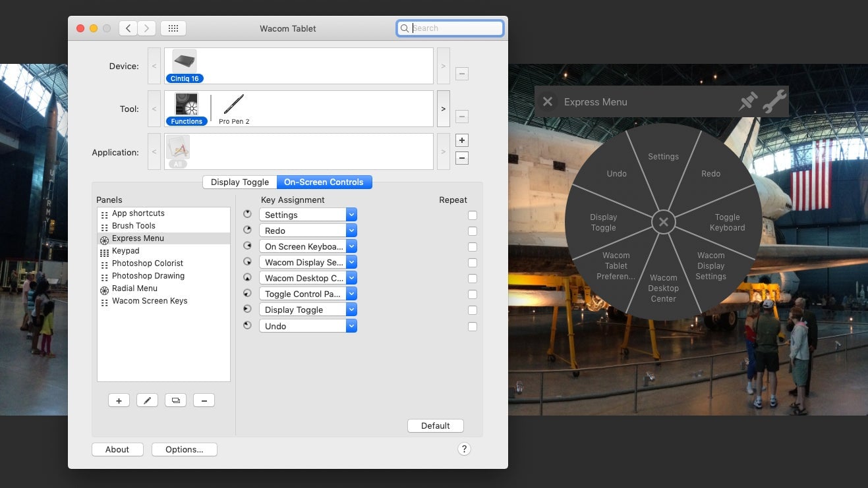Select the On-Screen Controls tab
Screen dimensions: 868x488
click(324, 182)
